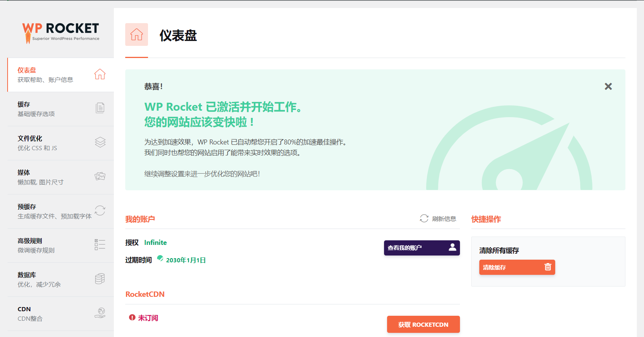This screenshot has width=644, height=337.
Task: Click the RocketCDN section heading
Action: 145,294
